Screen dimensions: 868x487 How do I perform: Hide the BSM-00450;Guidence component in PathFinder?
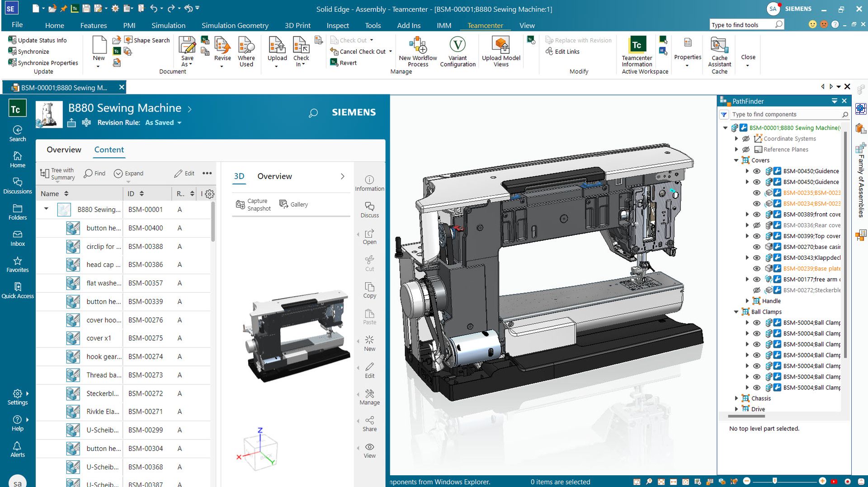757,171
